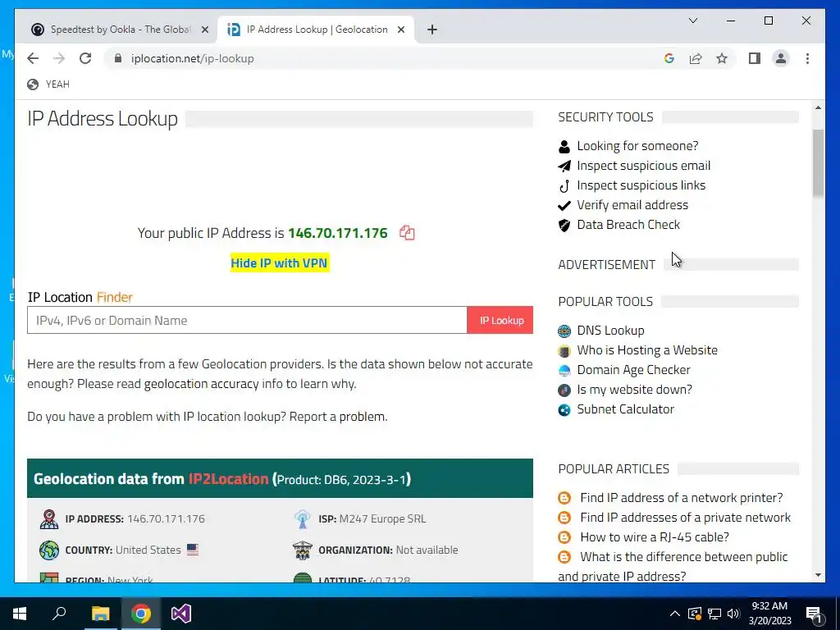Image resolution: width=840 pixels, height=630 pixels.
Task: Open the Subnet Calculator tool
Action: pyautogui.click(x=625, y=409)
